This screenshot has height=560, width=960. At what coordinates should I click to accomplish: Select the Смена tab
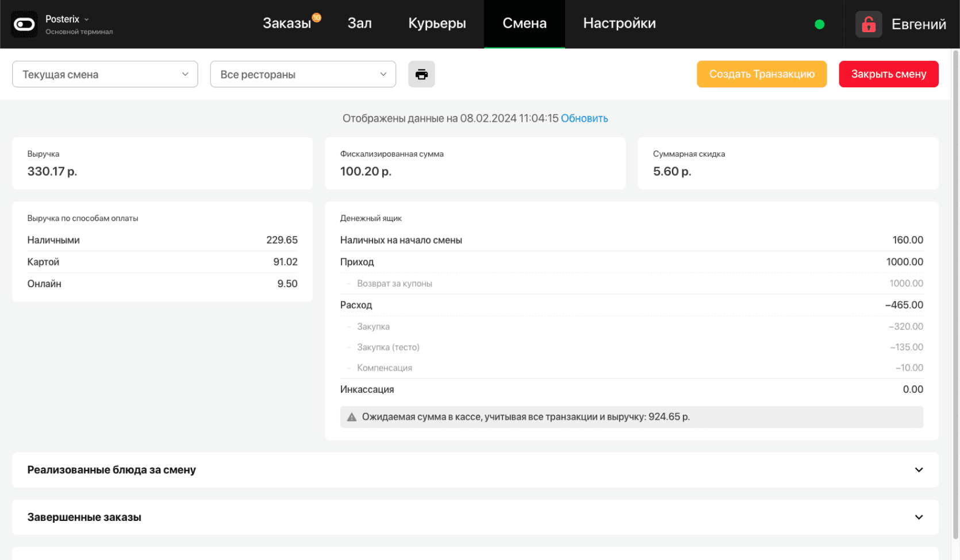[524, 24]
